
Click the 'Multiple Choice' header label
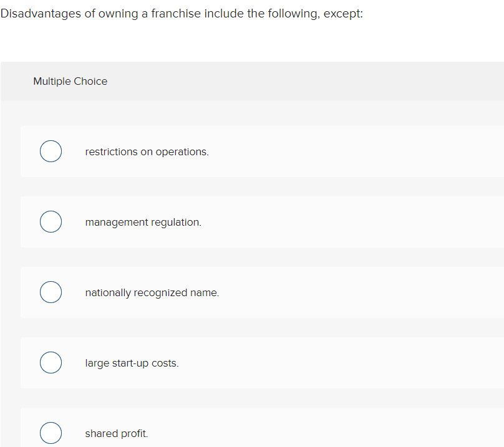coord(70,81)
